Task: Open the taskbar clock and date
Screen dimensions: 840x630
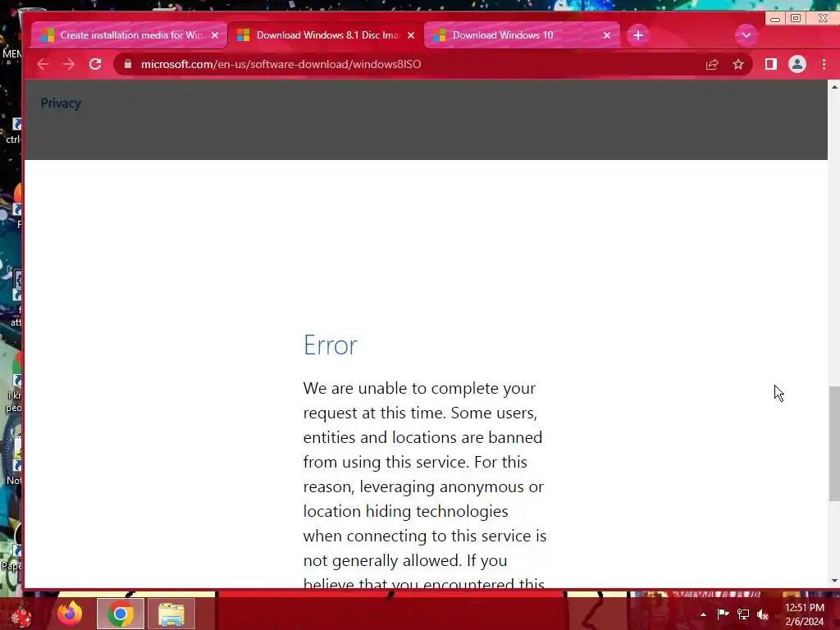Action: tap(804, 614)
